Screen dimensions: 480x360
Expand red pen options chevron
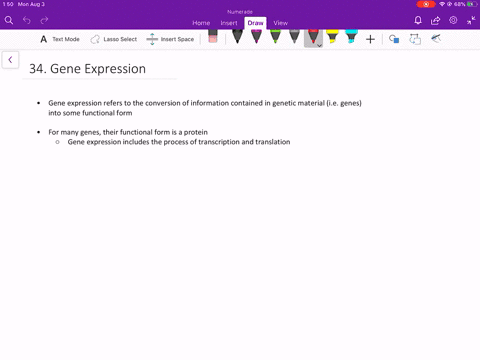coord(319,45)
